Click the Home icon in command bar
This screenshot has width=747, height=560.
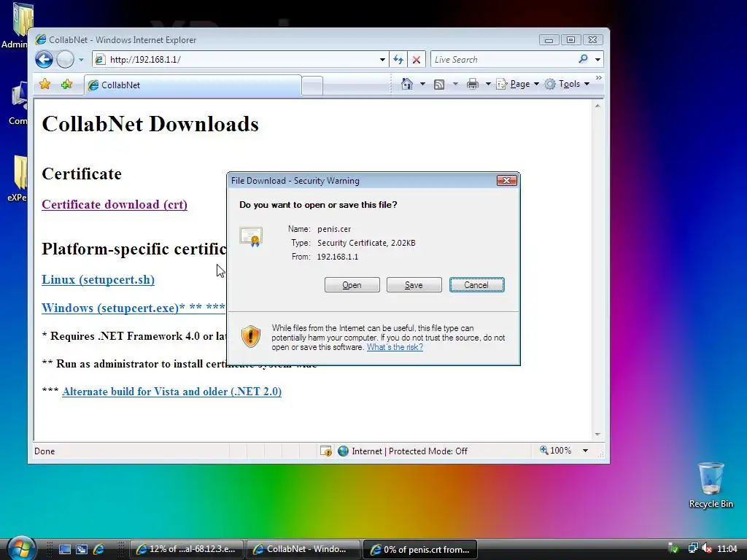[407, 84]
